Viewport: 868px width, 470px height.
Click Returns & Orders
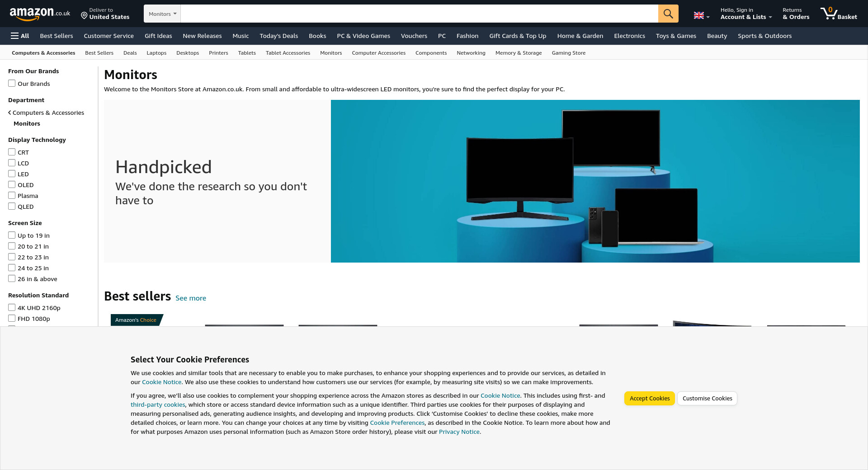click(796, 14)
